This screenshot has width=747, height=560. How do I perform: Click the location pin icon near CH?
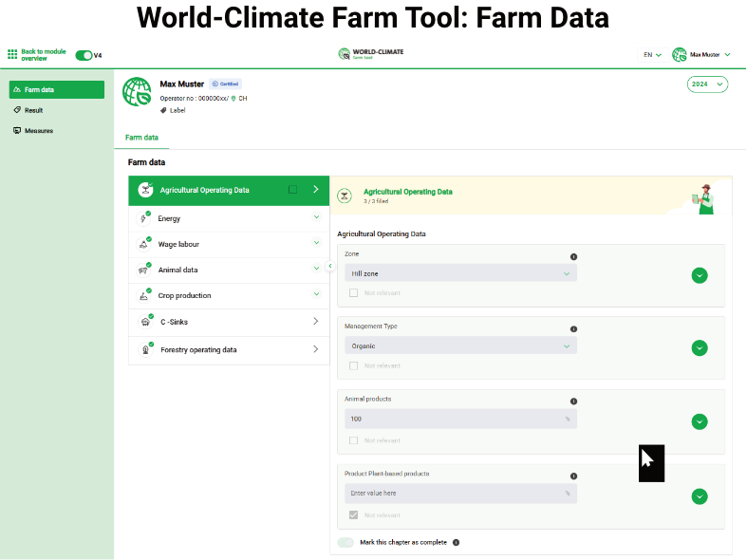pyautogui.click(x=233, y=99)
